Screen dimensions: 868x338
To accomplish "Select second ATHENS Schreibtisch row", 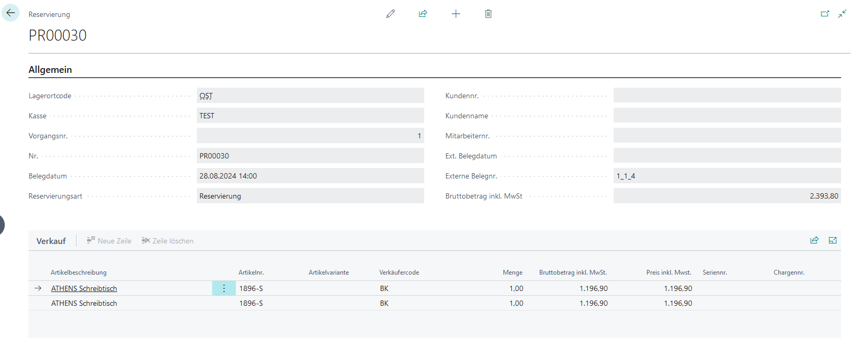I will click(x=84, y=303).
